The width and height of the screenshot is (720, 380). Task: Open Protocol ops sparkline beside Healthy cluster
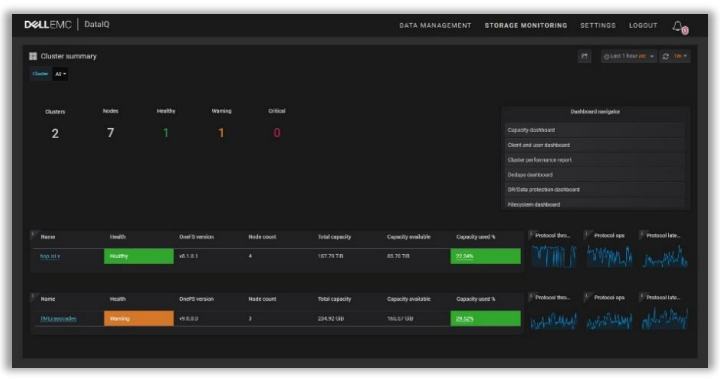pyautogui.click(x=609, y=256)
